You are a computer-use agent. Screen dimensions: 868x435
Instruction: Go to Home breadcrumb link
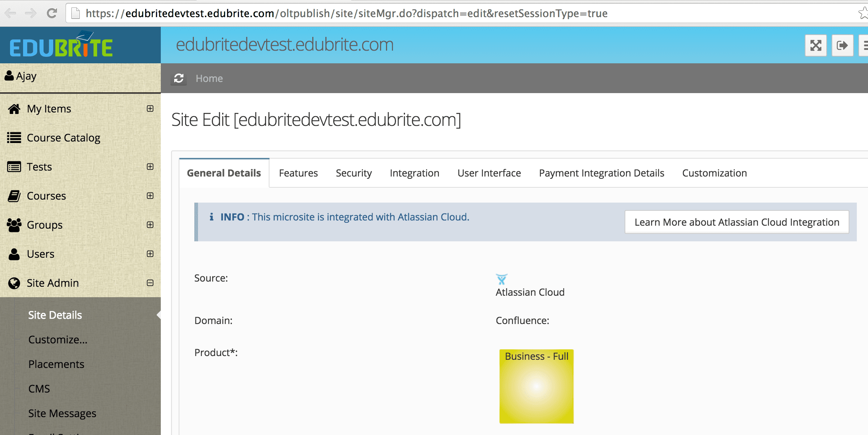coord(209,78)
